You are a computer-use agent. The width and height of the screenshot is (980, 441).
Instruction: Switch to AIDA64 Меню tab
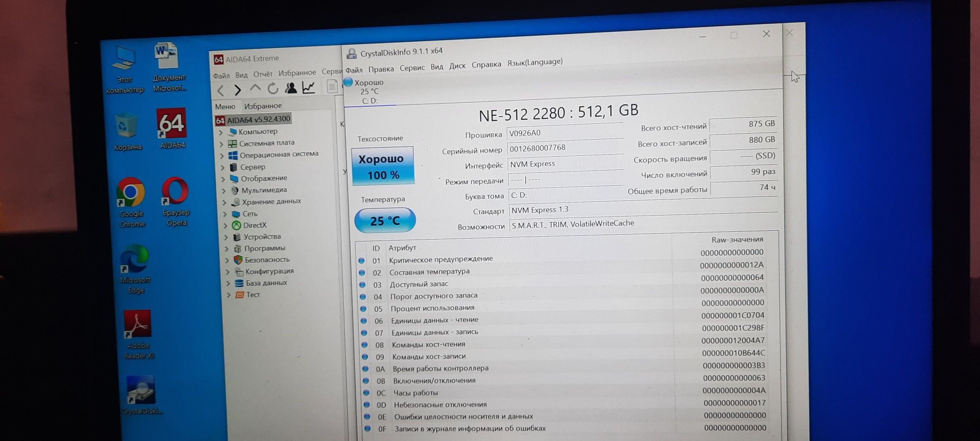[225, 107]
